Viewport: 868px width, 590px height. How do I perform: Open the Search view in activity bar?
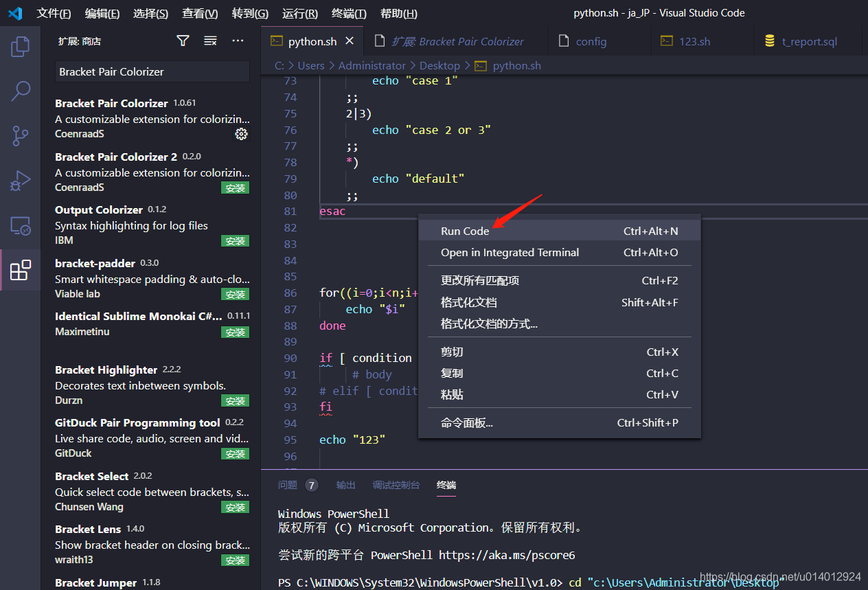(x=20, y=91)
